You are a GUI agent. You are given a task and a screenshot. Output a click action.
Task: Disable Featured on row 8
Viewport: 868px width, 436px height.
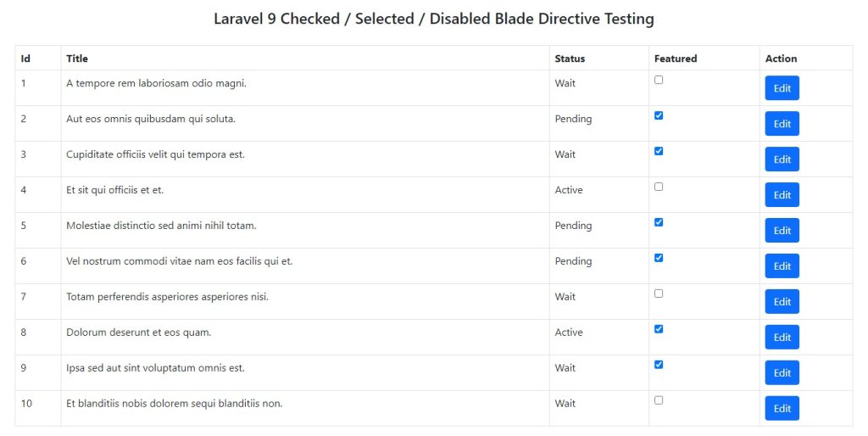(659, 330)
